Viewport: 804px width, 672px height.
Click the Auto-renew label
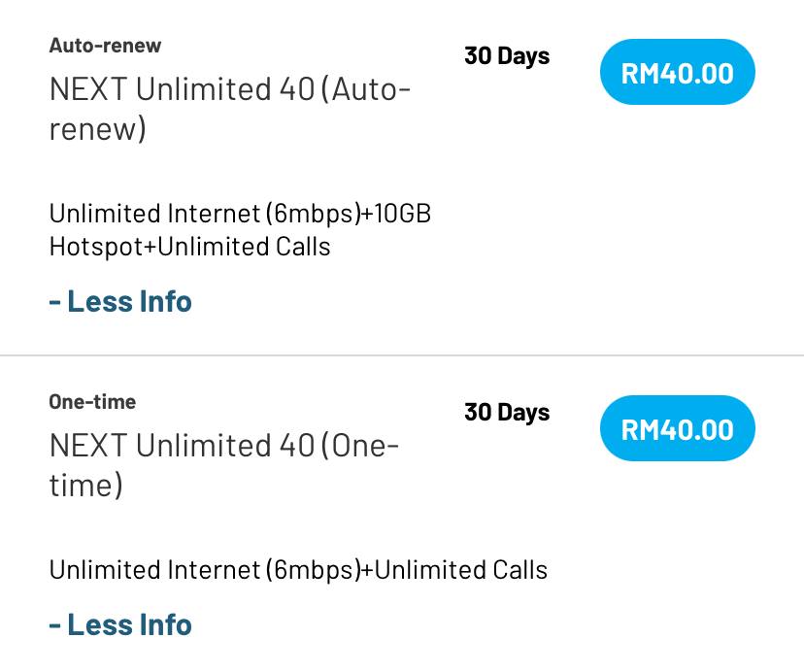(x=106, y=45)
